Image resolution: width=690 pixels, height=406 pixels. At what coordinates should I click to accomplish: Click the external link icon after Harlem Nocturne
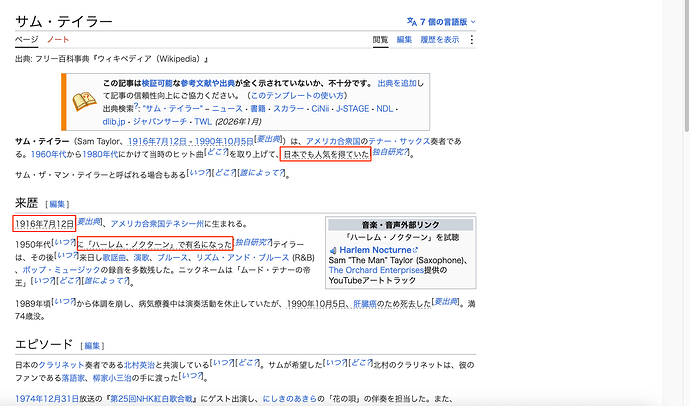pyautogui.click(x=415, y=250)
